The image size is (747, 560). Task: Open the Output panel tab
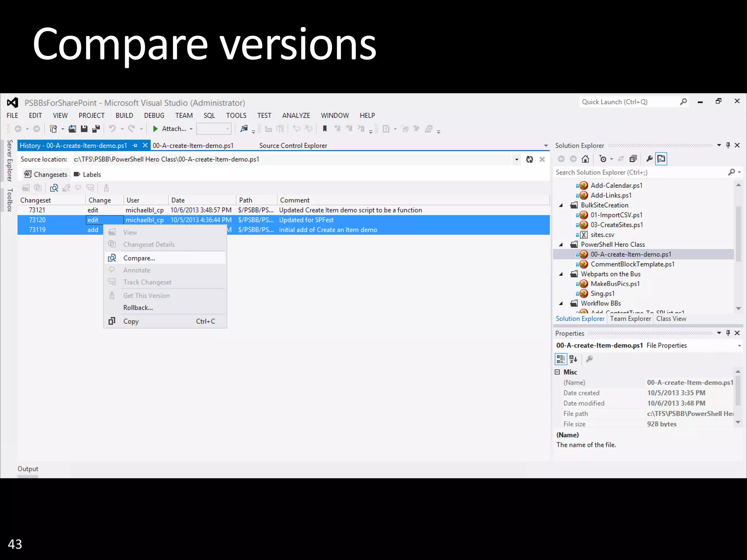28,469
